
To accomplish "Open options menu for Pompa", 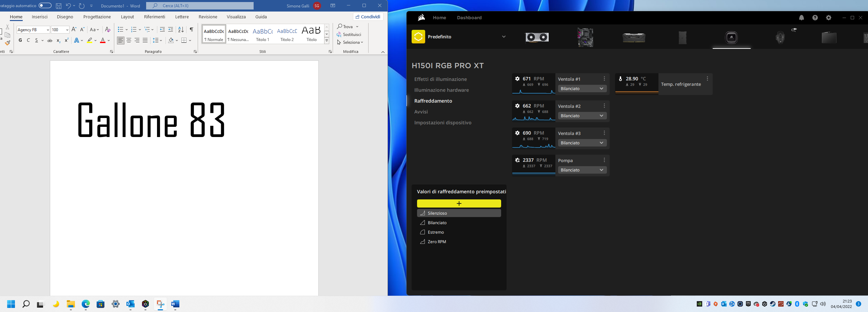I will (x=604, y=160).
